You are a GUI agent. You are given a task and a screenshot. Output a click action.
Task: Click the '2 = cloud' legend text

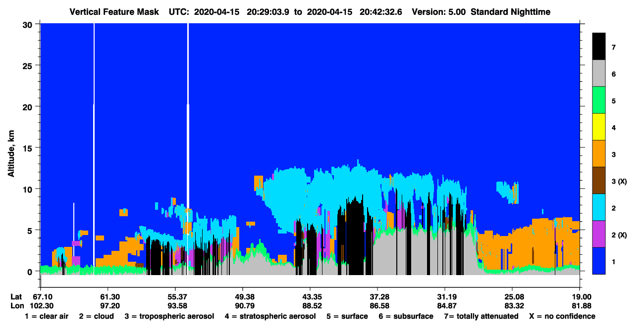(x=96, y=316)
